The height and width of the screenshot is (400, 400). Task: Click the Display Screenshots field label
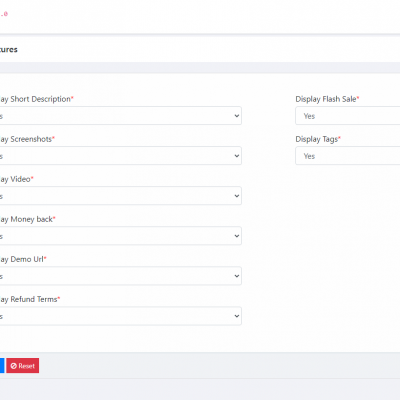coord(27,139)
